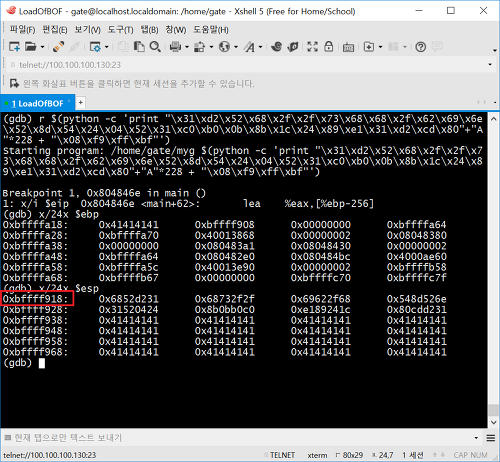
Task: Expand the Print dropdown arrow
Action: (187, 47)
